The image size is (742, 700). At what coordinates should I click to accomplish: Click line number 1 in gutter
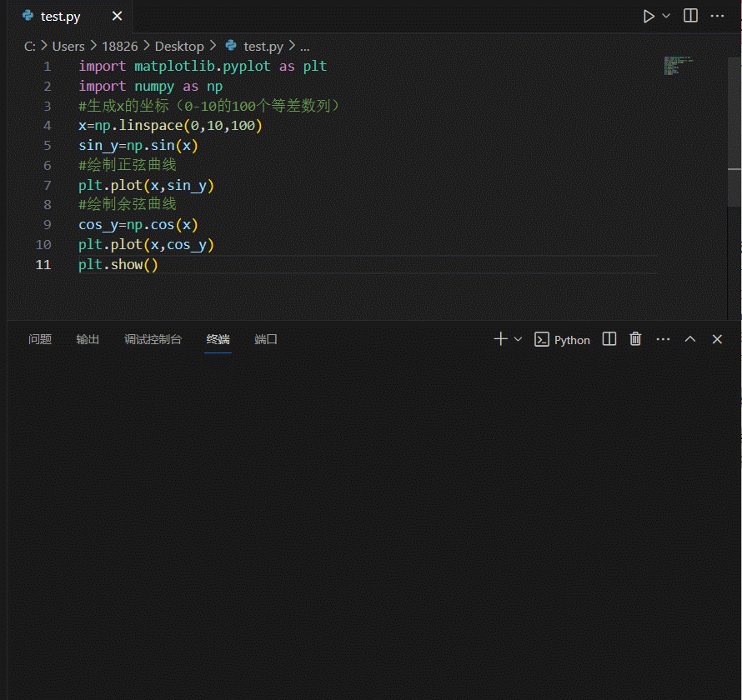48,66
